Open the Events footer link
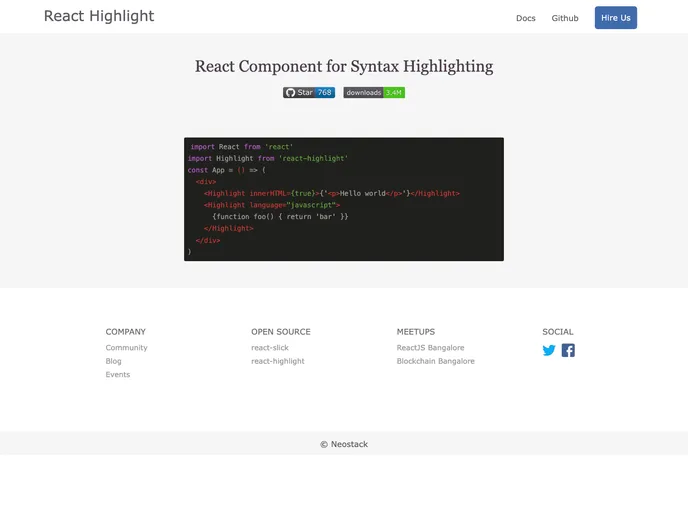Image resolution: width=688 pixels, height=512 pixels. tap(118, 374)
